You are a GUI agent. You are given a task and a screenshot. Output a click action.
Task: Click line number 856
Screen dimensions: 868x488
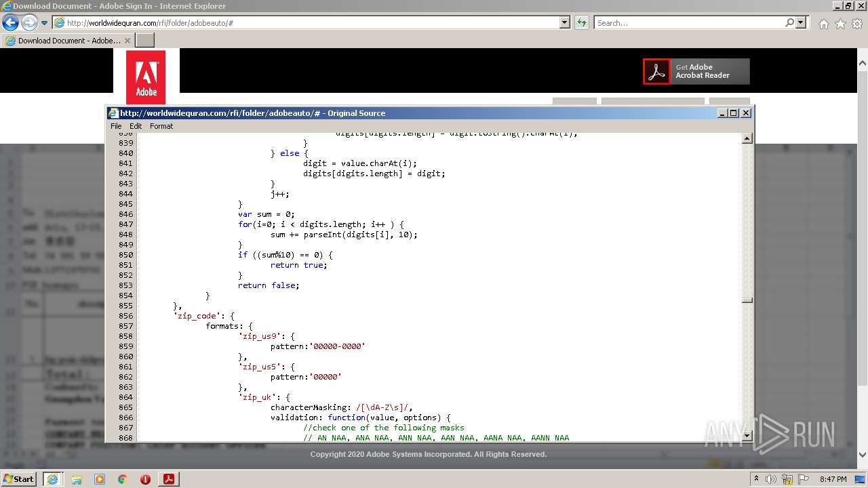(125, 316)
